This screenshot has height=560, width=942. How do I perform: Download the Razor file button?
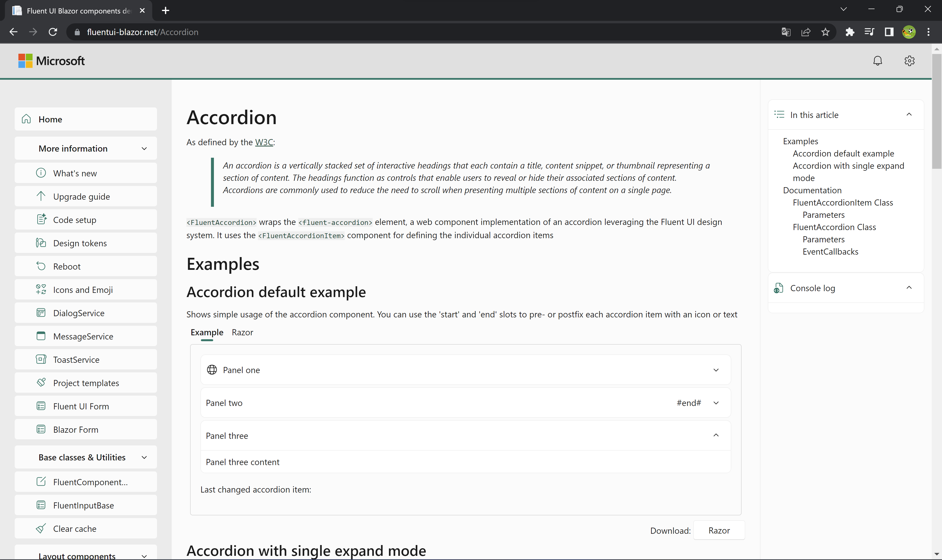(719, 530)
